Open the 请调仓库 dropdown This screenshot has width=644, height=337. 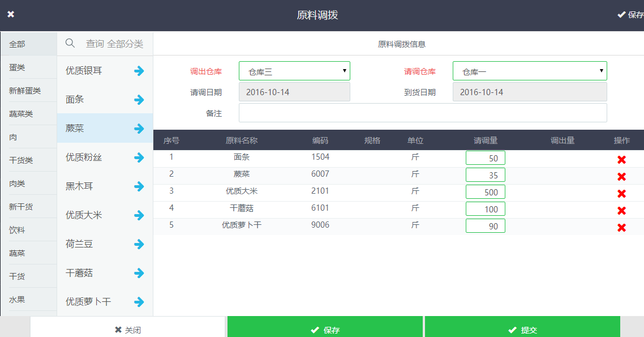(x=529, y=71)
